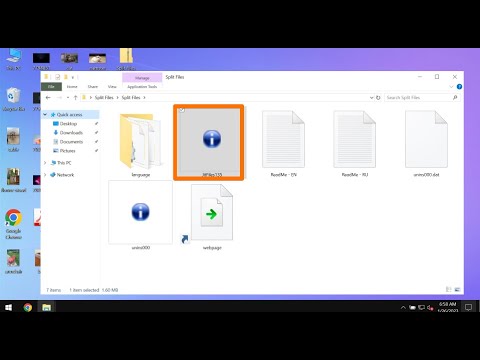Select the unins000 application file
The image size is (480, 360).
pyautogui.click(x=141, y=215)
